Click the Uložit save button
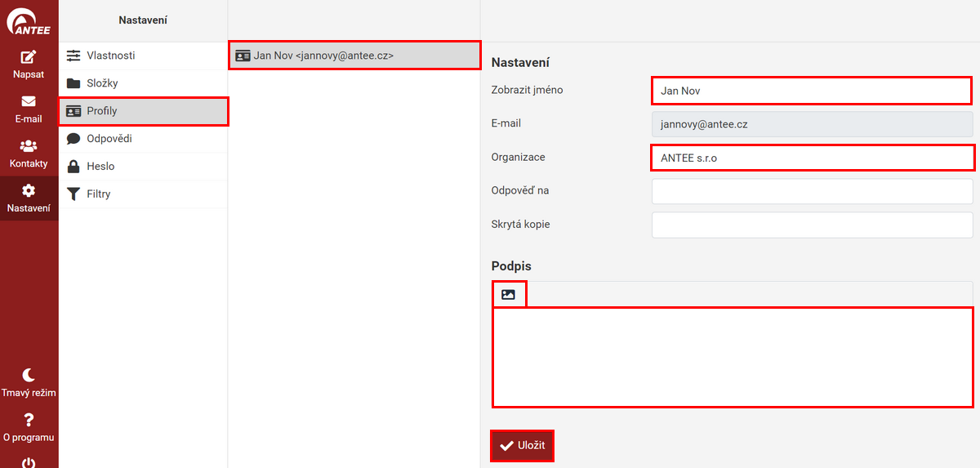This screenshot has height=468, width=980. (522, 446)
